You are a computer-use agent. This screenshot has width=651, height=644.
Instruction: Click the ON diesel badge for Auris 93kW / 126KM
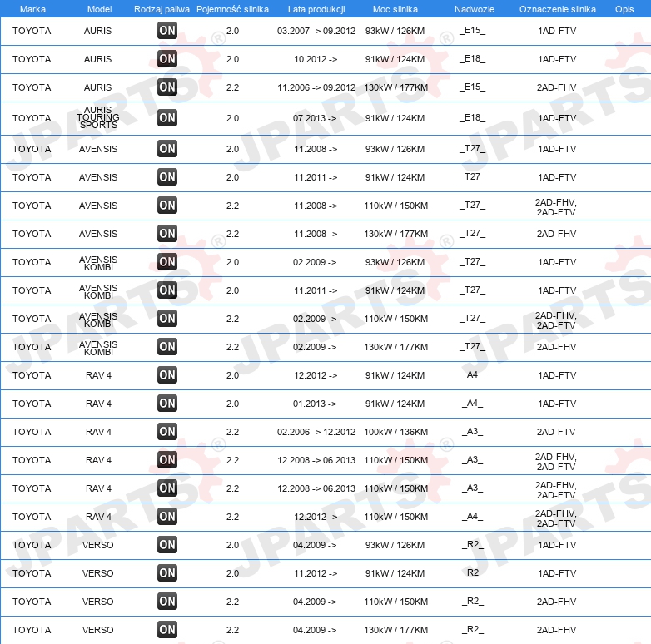(167, 30)
